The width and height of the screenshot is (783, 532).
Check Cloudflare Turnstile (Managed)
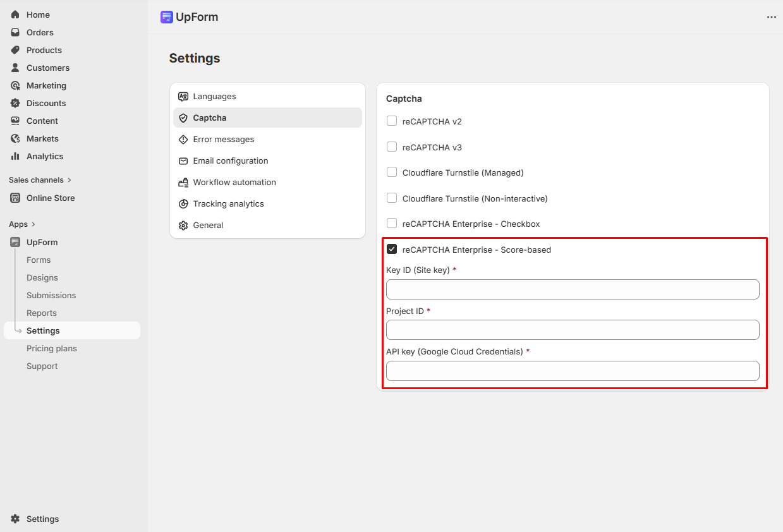392,172
